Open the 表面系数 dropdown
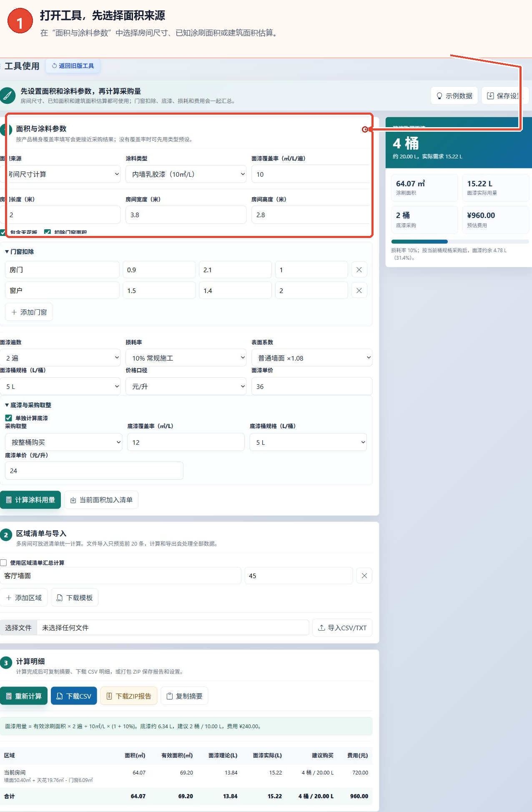This screenshot has width=532, height=812. click(x=312, y=358)
